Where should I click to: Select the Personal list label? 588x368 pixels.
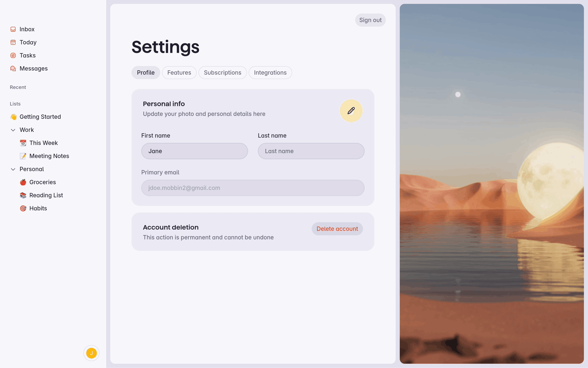(x=32, y=169)
